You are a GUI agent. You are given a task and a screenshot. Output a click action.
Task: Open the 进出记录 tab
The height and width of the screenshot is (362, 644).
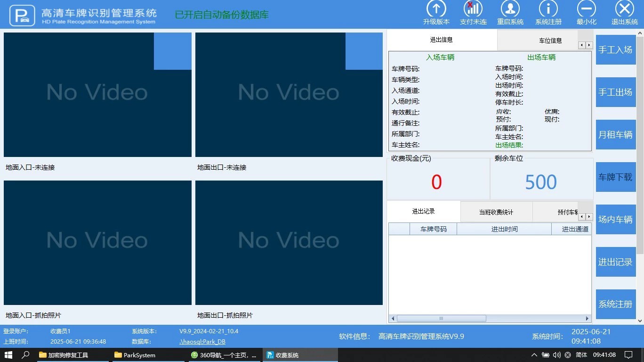[424, 212]
